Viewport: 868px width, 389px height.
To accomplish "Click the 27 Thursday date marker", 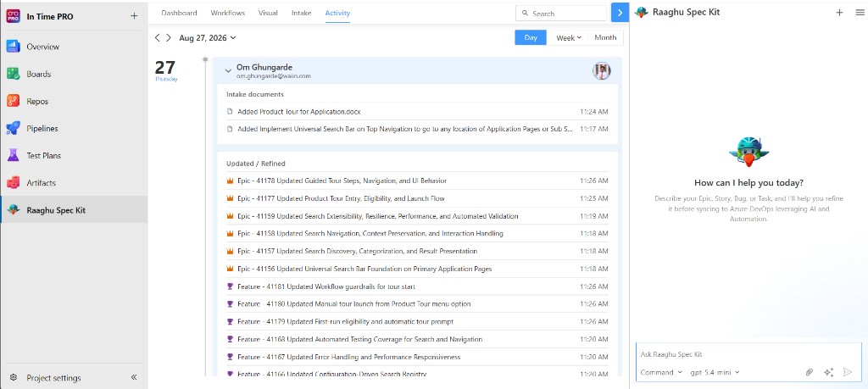I will (x=165, y=70).
